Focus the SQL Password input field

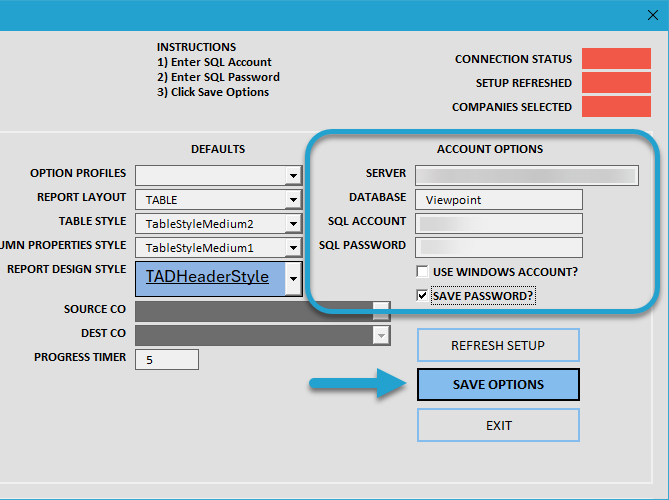[498, 247]
